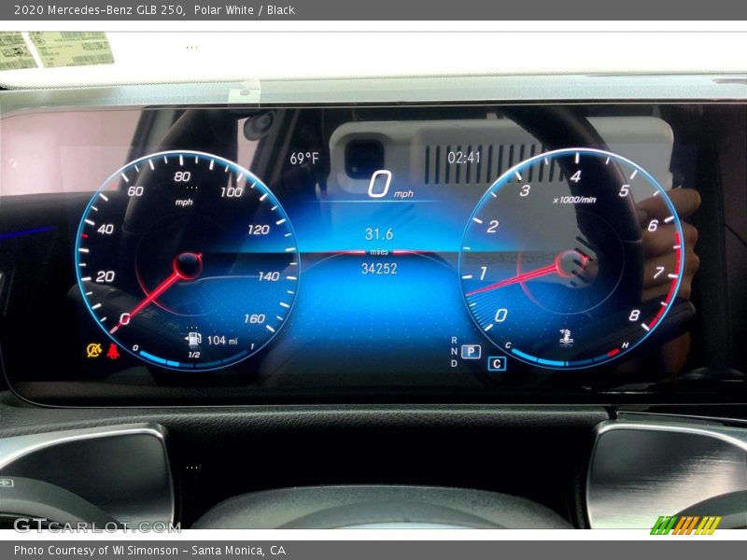Click the digital 0 mph speed readout
The width and height of the screenshot is (747, 560).
(390, 185)
